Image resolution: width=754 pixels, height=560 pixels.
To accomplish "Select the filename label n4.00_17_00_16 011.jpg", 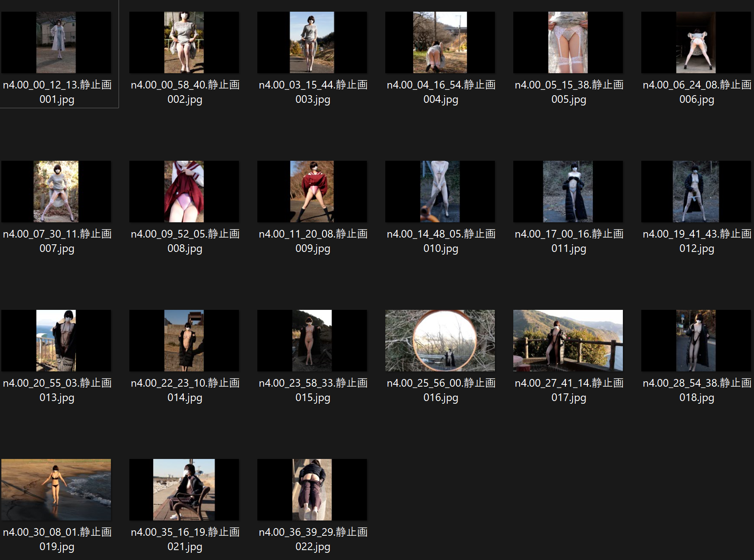I will pyautogui.click(x=569, y=241).
